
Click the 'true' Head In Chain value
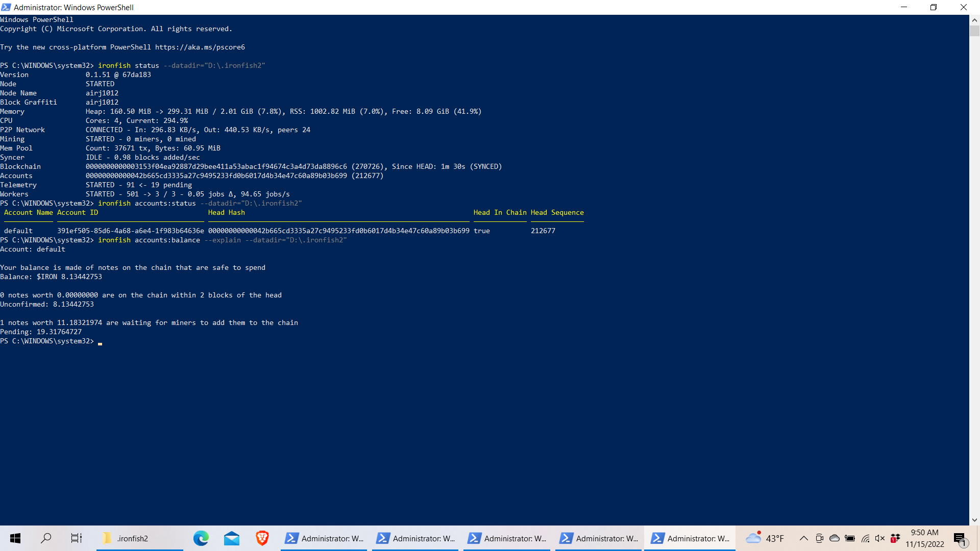click(482, 231)
